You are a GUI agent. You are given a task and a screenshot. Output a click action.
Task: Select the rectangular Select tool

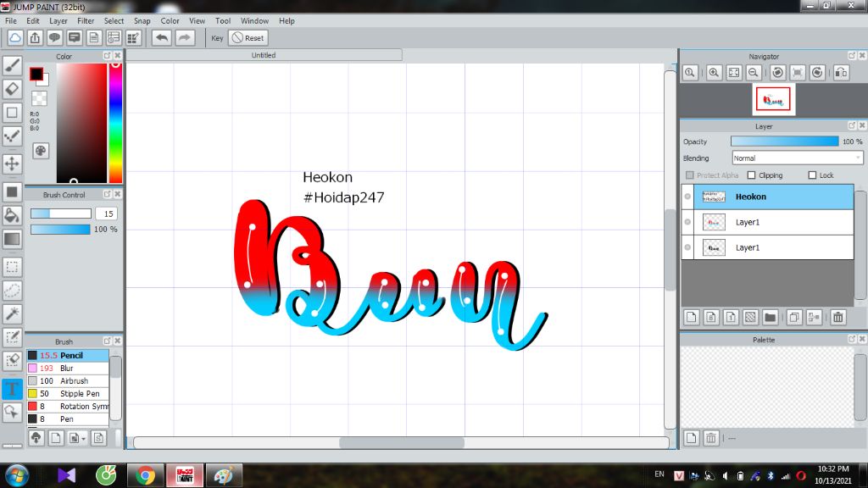coord(12,267)
